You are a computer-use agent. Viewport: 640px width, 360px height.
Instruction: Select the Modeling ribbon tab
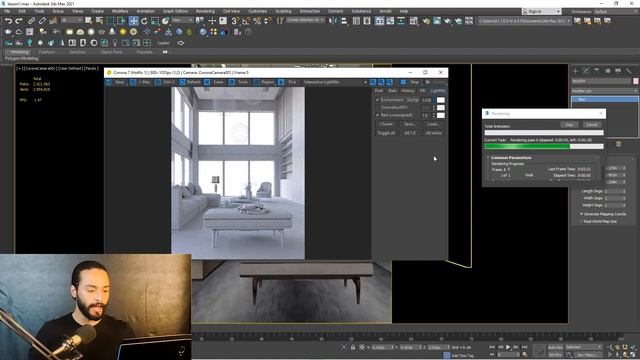[x=19, y=52]
